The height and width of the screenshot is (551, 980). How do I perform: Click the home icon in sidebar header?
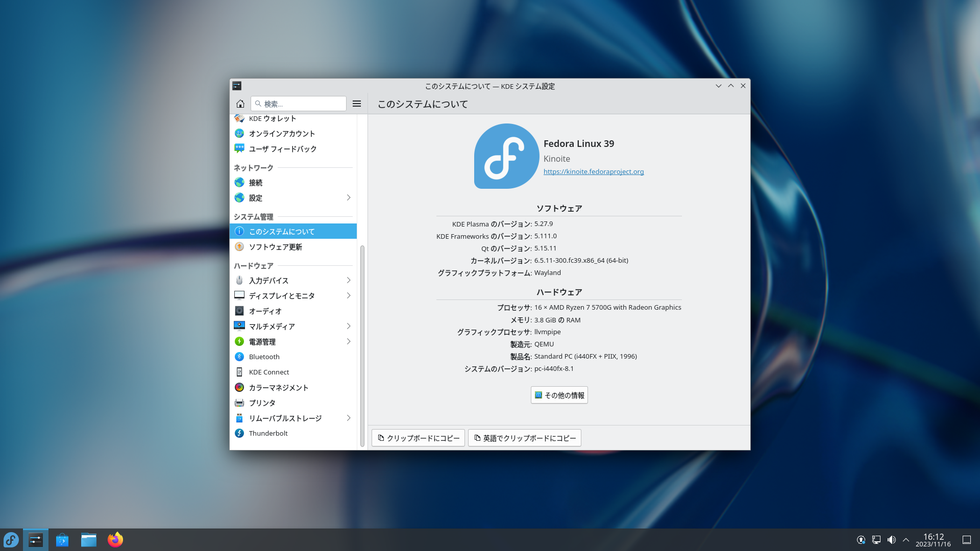coord(240,104)
